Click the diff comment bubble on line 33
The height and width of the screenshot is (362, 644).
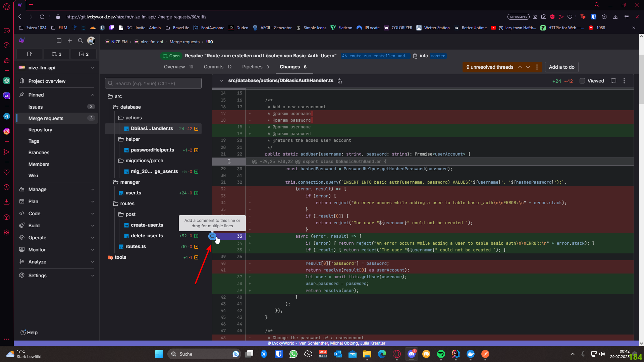coord(212,236)
